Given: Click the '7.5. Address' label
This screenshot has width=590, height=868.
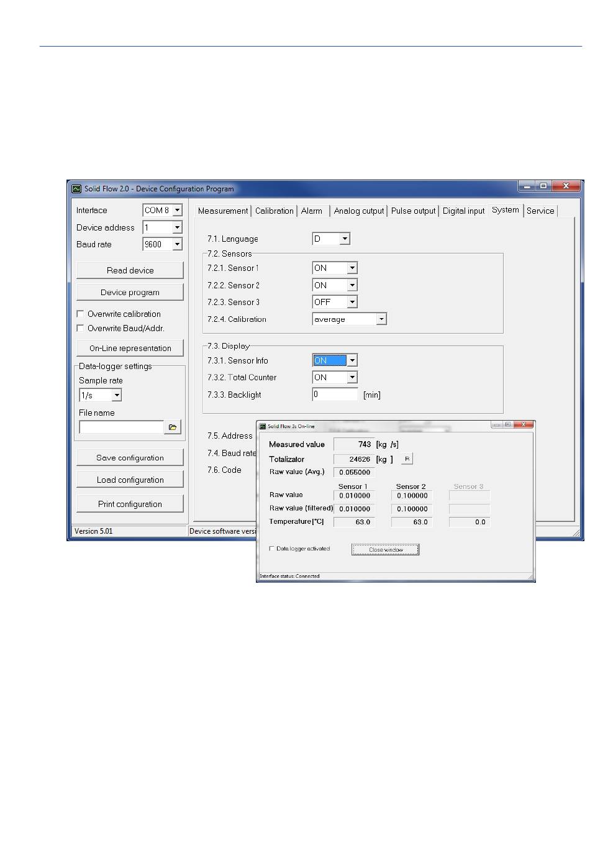Looking at the screenshot, I should click(230, 436).
